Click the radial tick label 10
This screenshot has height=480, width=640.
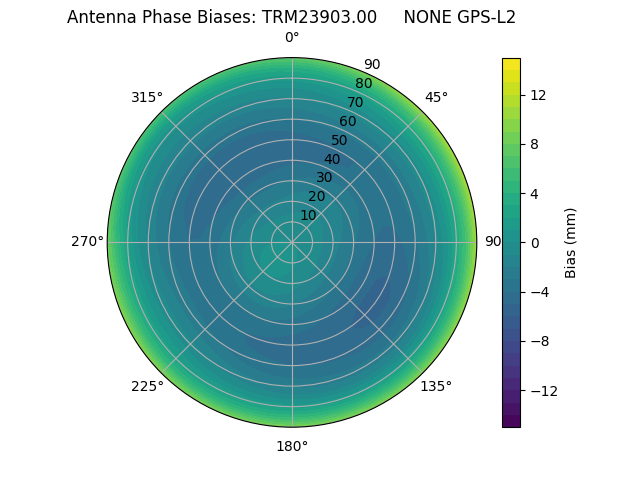click(308, 215)
